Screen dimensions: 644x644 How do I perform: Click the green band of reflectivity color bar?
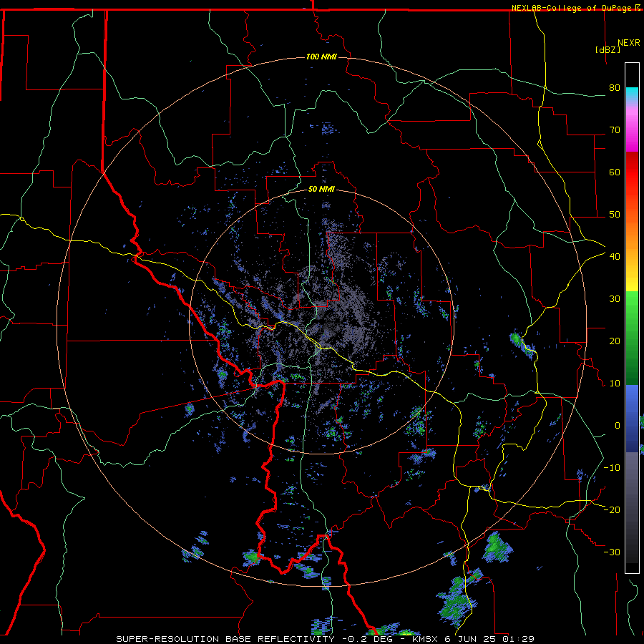pos(632,338)
